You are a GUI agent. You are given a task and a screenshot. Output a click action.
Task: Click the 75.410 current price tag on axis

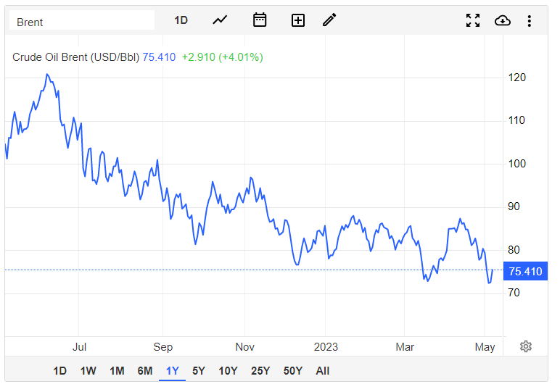click(x=525, y=271)
